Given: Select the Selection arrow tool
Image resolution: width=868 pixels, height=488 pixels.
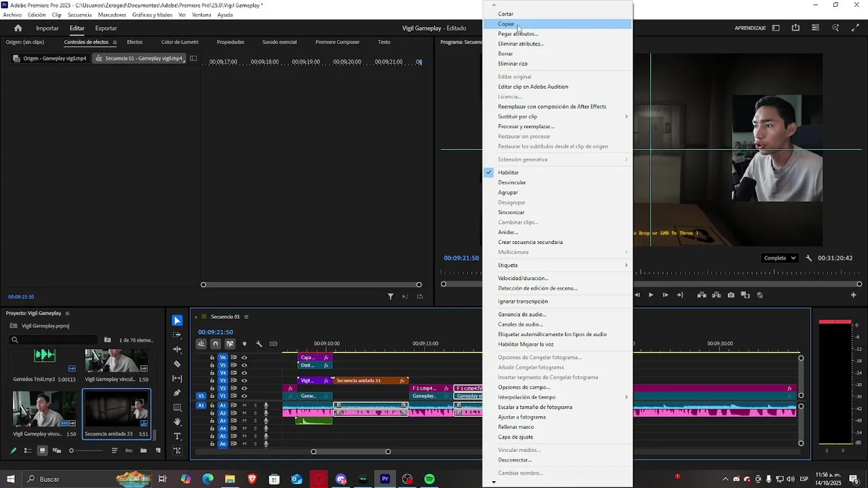Looking at the screenshot, I should [x=177, y=321].
